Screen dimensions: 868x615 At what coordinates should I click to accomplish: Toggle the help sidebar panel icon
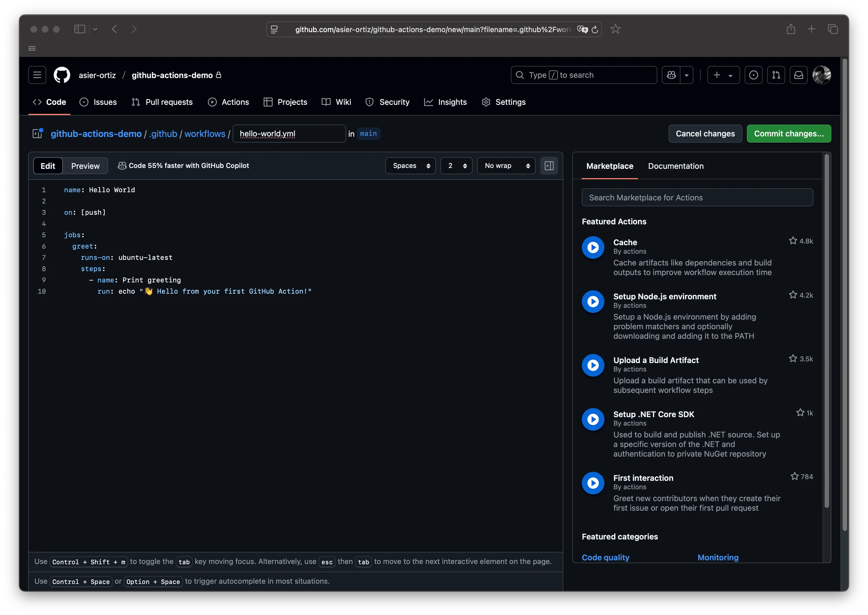tap(549, 165)
